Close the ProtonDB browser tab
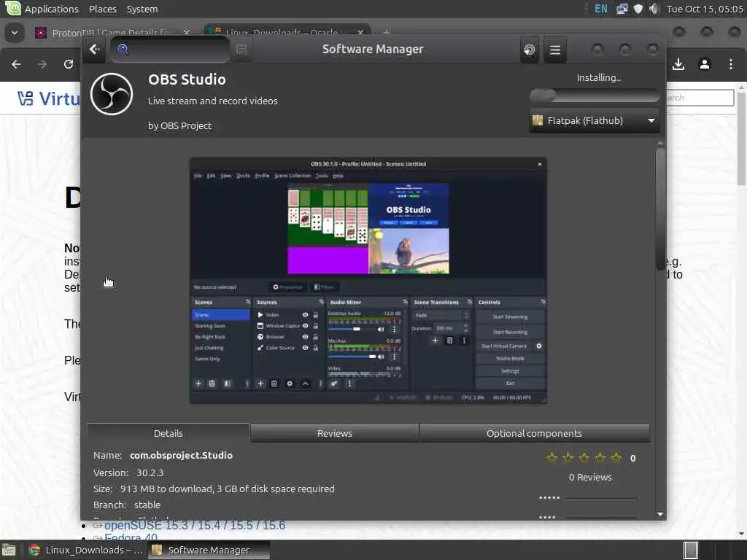 [x=187, y=33]
